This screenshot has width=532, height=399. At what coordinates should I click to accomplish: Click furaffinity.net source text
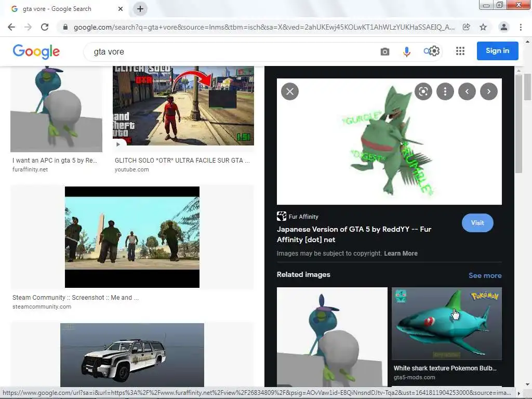(x=30, y=169)
